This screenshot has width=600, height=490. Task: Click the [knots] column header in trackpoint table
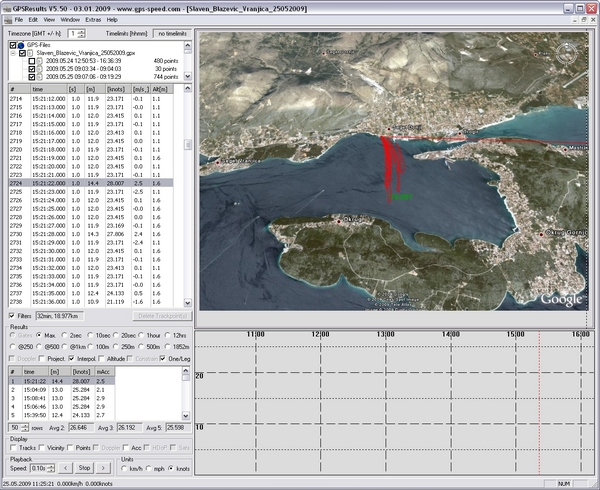(116, 89)
